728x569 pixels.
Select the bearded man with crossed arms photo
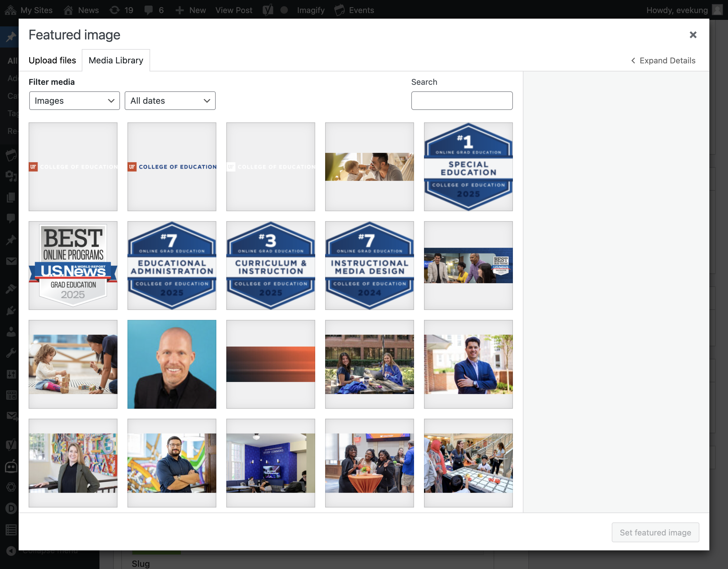pos(172,463)
